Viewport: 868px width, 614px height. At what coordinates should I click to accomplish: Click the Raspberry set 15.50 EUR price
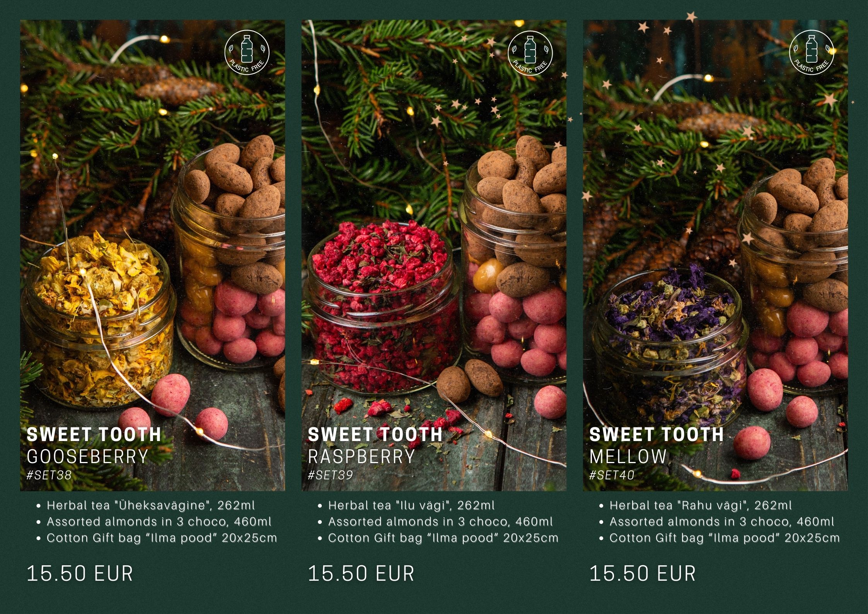[x=361, y=573]
